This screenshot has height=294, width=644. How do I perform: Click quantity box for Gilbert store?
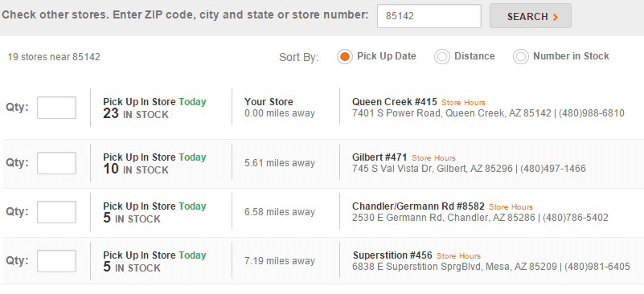click(56, 163)
